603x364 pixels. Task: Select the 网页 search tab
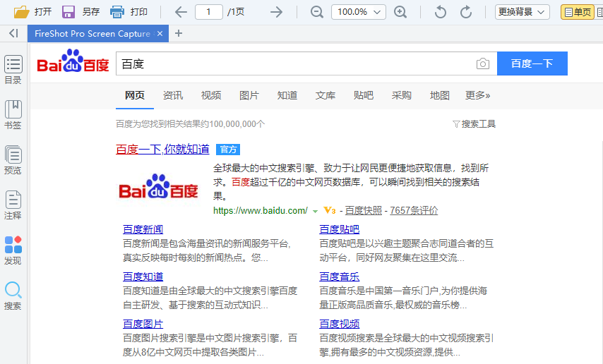pyautogui.click(x=135, y=95)
